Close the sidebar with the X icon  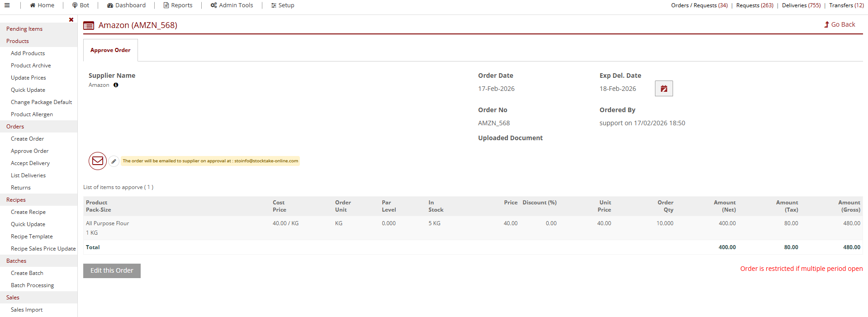(x=71, y=19)
